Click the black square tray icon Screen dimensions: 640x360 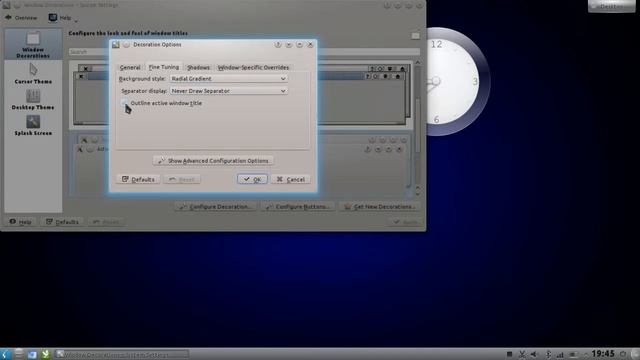[x=509, y=354]
